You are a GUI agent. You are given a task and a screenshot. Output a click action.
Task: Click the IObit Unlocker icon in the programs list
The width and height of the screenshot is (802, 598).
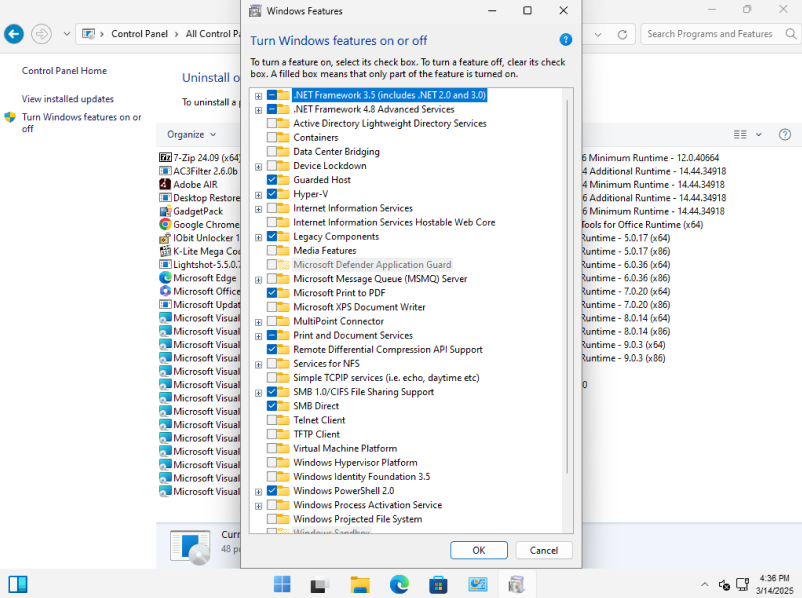[165, 237]
